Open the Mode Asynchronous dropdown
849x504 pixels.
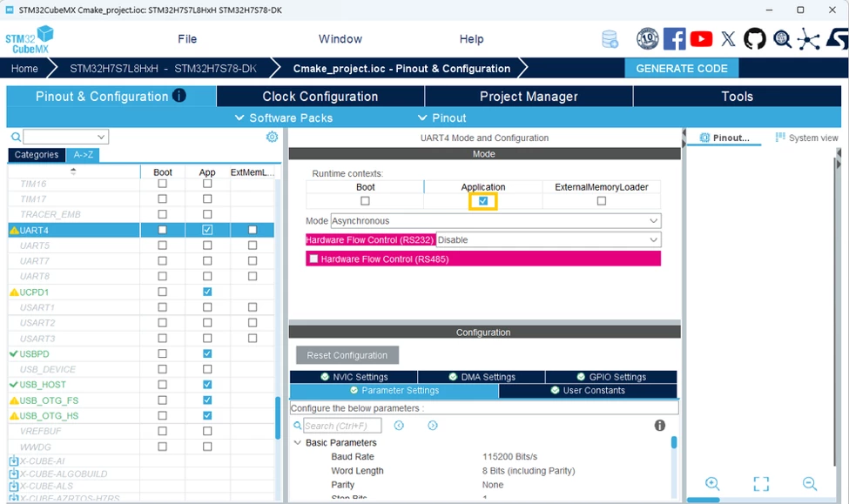496,221
